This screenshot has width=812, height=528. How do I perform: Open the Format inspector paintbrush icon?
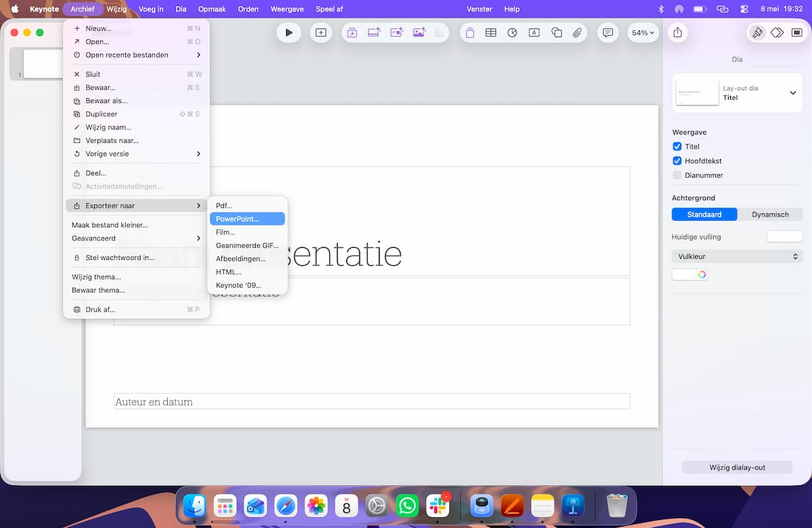click(757, 32)
